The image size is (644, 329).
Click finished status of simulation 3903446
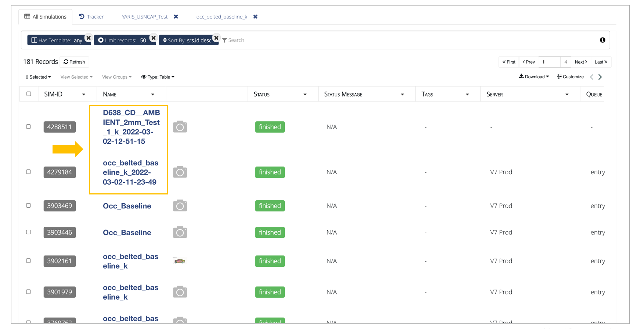point(270,232)
